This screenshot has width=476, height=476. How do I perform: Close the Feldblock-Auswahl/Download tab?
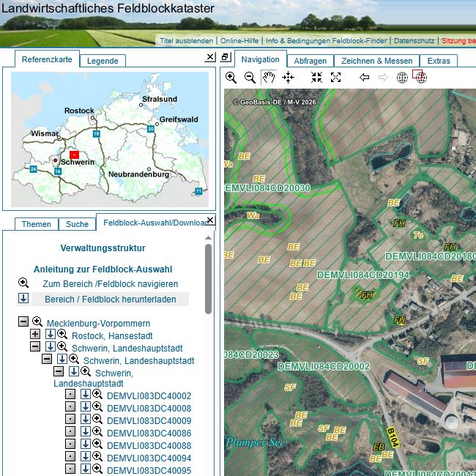coord(210,220)
